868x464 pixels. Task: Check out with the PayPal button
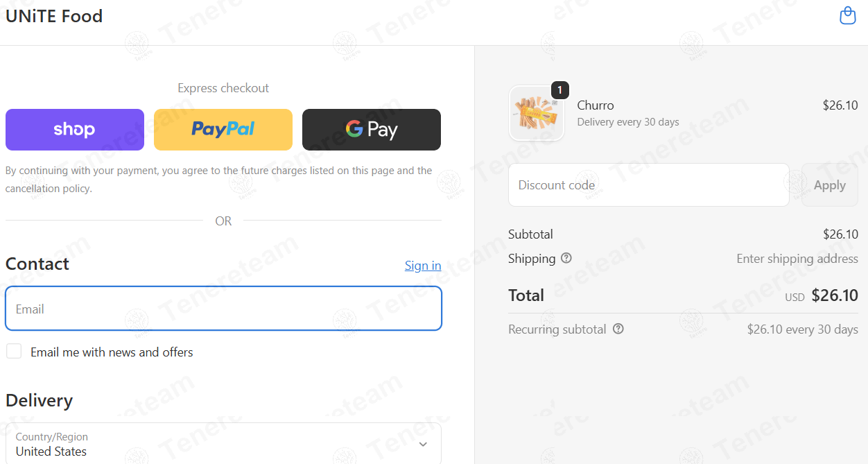223,130
